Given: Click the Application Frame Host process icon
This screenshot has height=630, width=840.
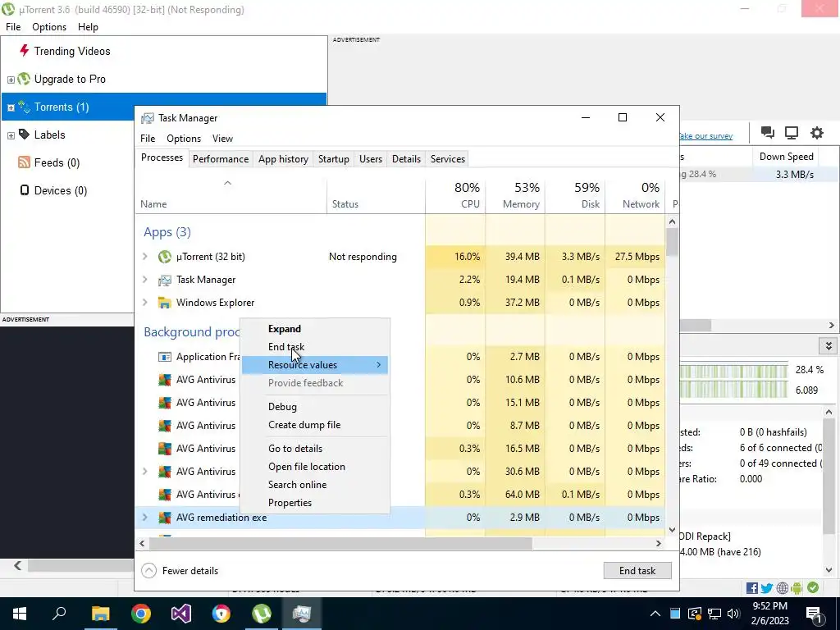Looking at the screenshot, I should [164, 357].
